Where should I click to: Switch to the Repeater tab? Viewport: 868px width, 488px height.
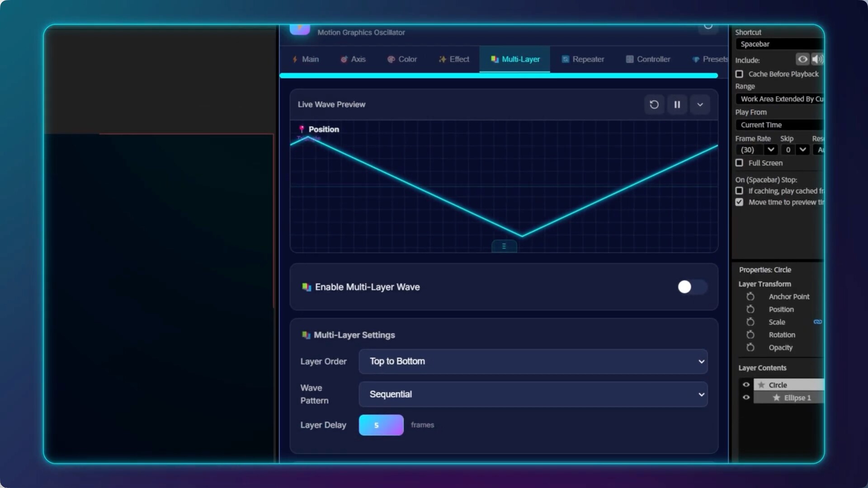point(583,59)
